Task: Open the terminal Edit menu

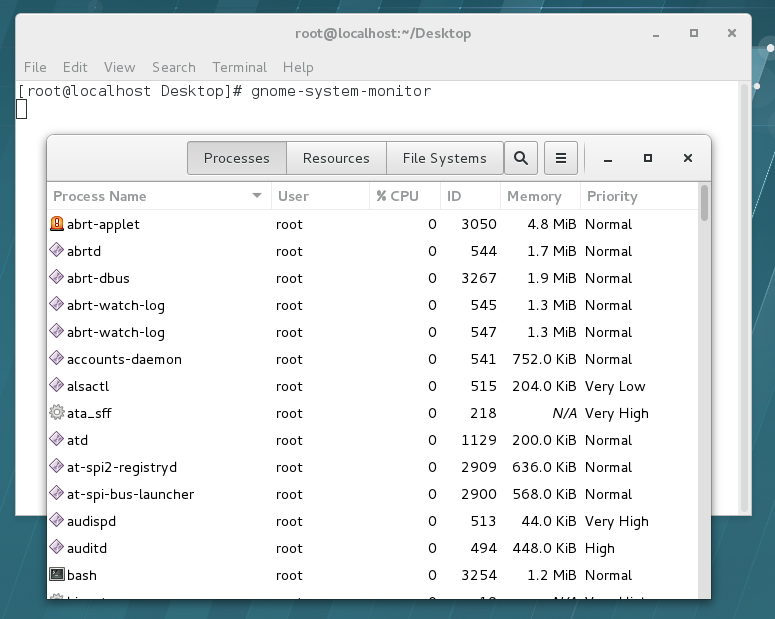Action: pos(75,67)
